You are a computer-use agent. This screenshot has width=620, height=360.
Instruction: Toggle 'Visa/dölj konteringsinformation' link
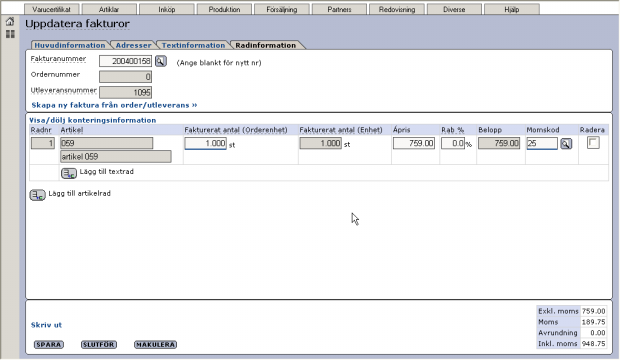click(93, 120)
